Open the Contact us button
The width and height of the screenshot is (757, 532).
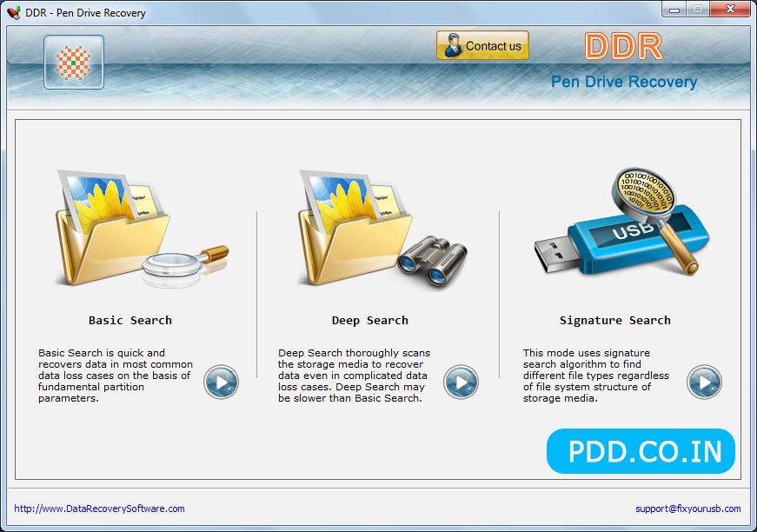click(482, 45)
